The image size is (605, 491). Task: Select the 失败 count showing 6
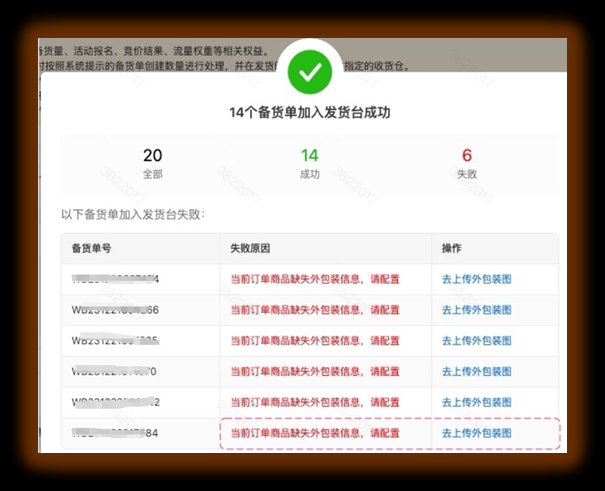(466, 163)
